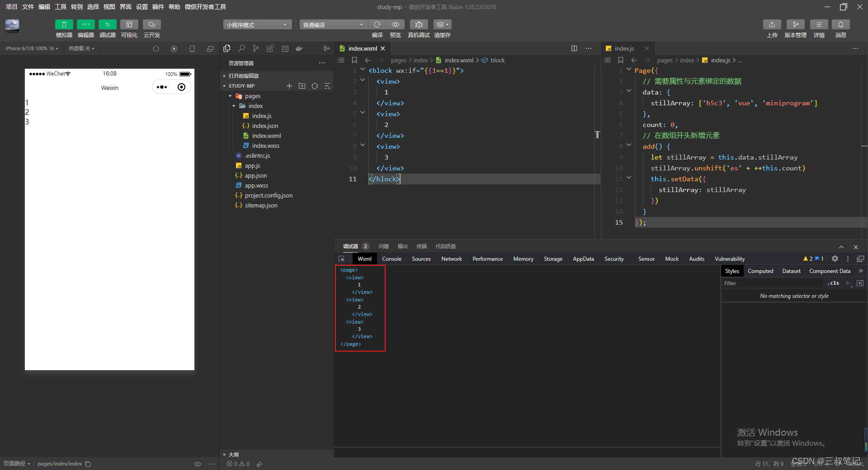
Task: Refresh the simulator
Action: (156, 49)
